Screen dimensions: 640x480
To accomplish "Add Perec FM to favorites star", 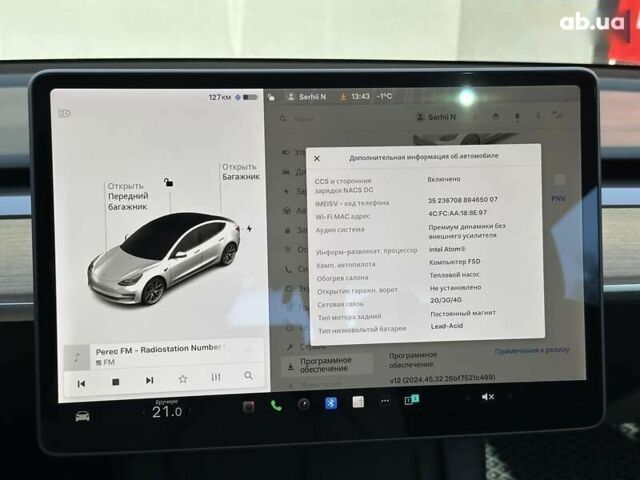I will pyautogui.click(x=183, y=379).
